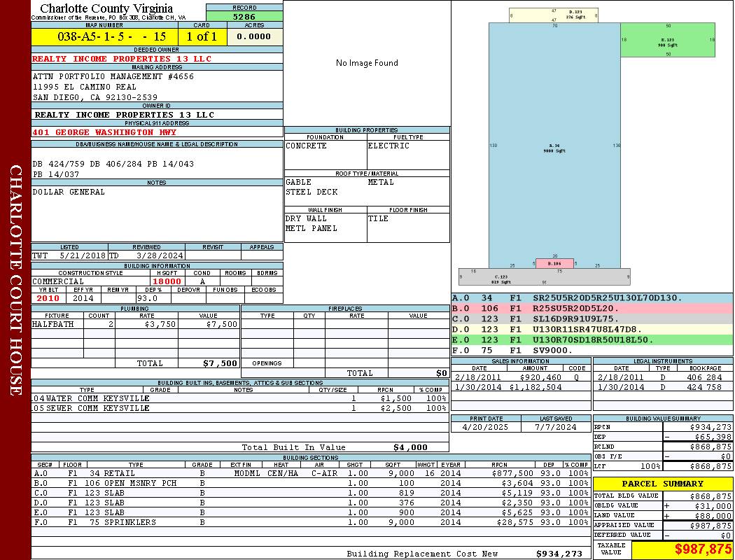
Task: Select sketch legend row B.0 106 F1
Action: pos(592,309)
